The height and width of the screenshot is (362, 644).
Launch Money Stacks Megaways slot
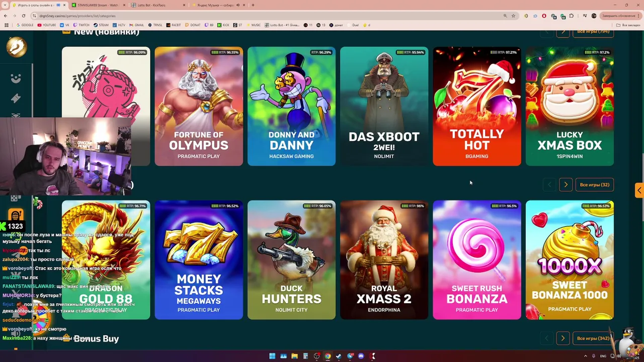coord(199,260)
